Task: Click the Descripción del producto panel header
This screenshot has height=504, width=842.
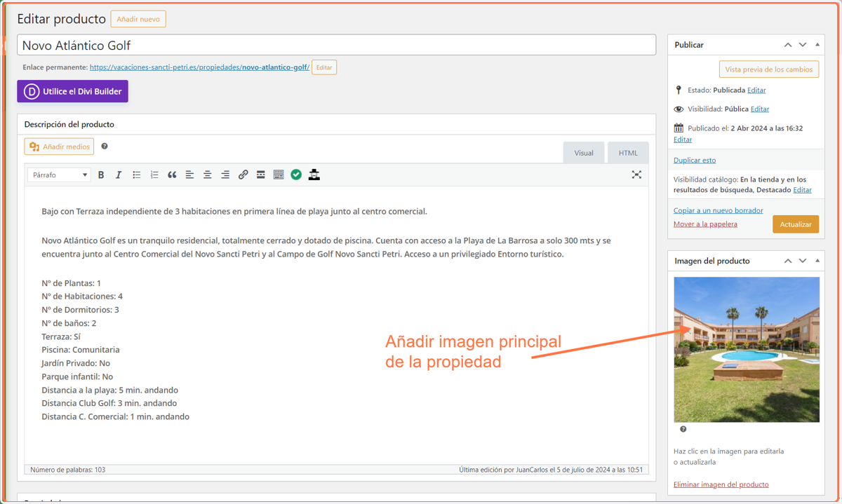Action: (337, 124)
